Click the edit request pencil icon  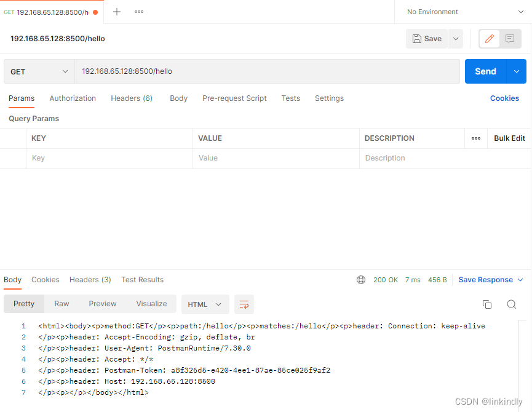(x=489, y=39)
